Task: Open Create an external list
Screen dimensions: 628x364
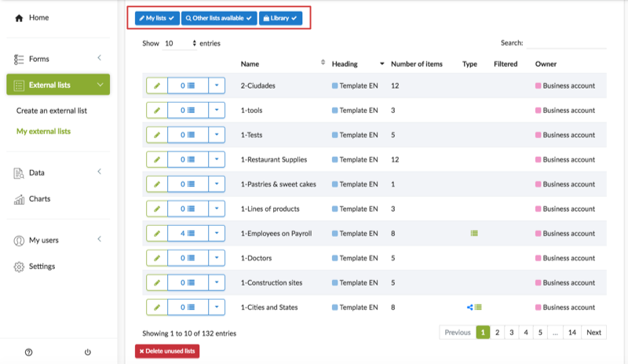Action: tap(52, 111)
